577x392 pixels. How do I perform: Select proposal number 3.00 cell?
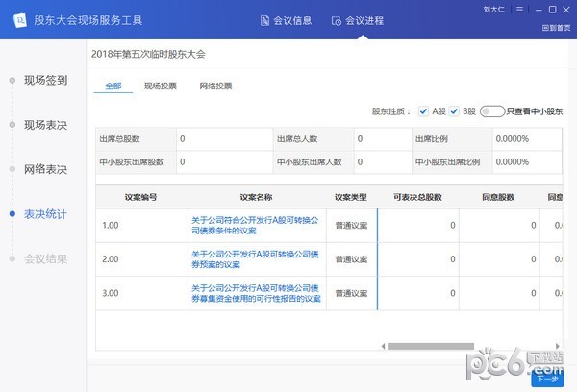141,293
